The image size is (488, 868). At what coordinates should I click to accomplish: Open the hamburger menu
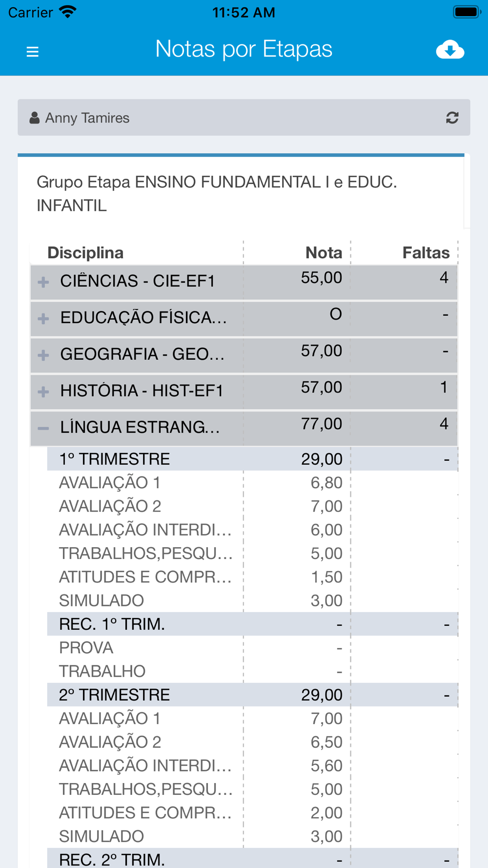32,51
